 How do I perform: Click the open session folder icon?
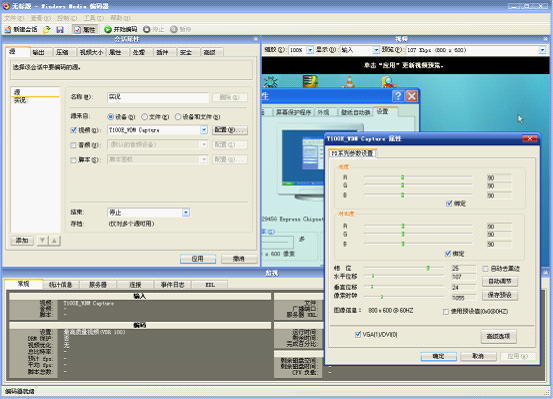click(x=47, y=30)
